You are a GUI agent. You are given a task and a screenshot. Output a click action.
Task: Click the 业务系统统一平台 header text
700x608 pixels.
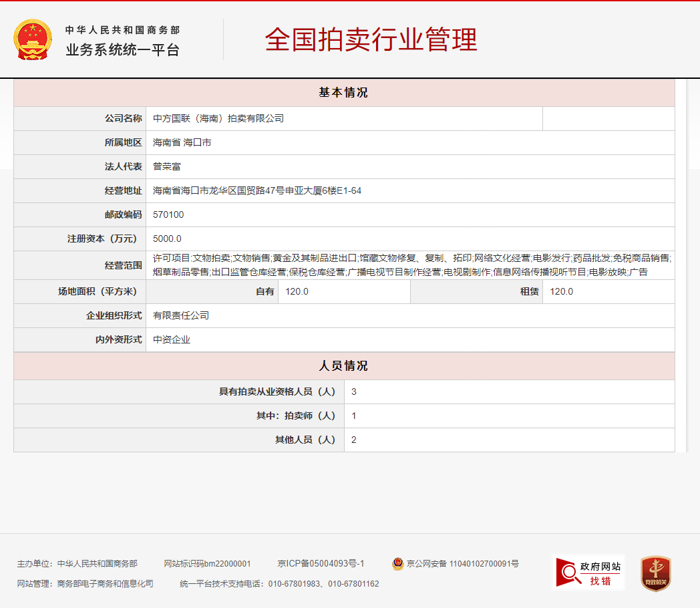(122, 50)
